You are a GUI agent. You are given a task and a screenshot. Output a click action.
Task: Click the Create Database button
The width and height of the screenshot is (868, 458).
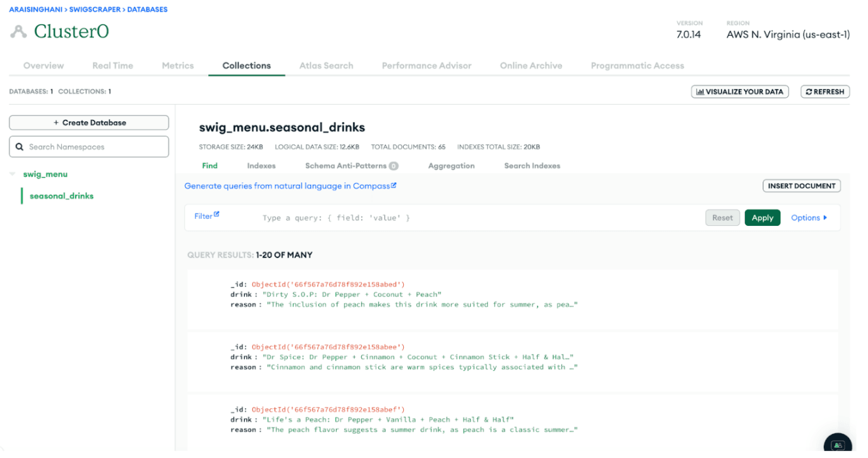pyautogui.click(x=89, y=123)
